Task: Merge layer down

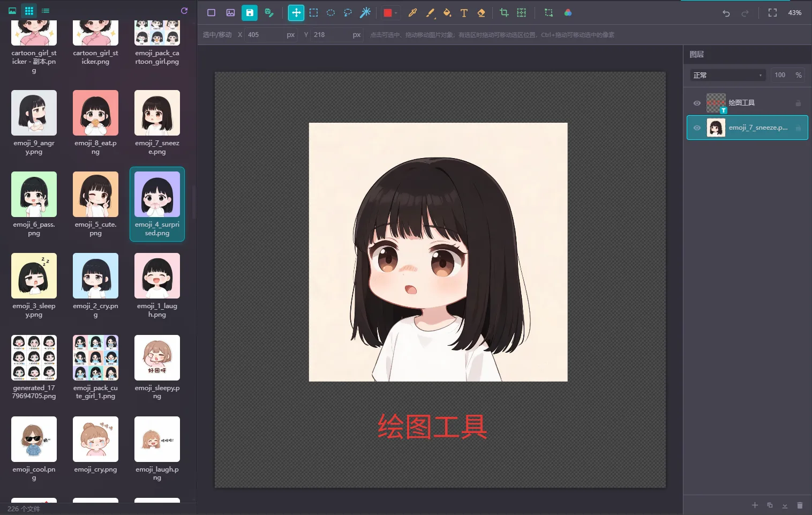Action: 785,505
